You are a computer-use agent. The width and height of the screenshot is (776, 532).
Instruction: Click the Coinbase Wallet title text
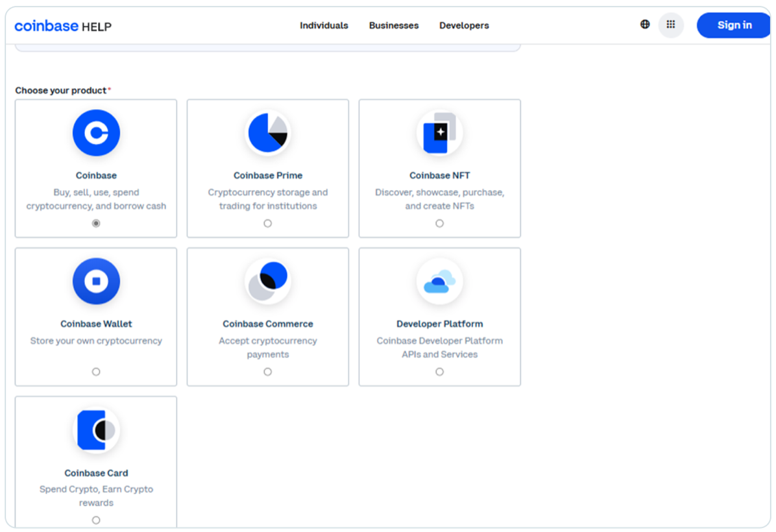coord(96,324)
